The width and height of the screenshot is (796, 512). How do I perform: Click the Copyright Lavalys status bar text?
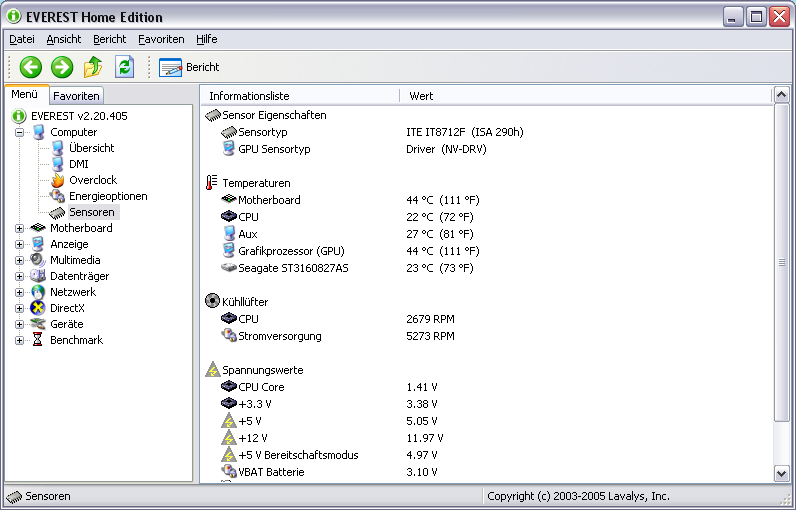pyautogui.click(x=578, y=496)
